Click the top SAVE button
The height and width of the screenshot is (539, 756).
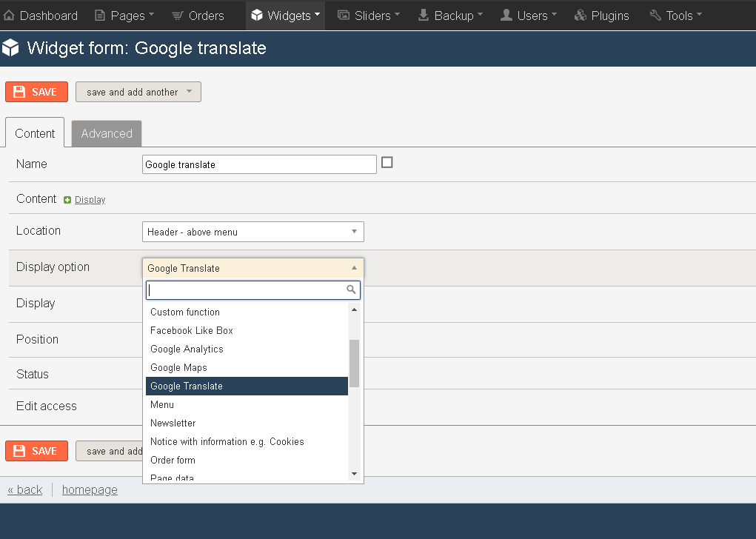click(36, 92)
